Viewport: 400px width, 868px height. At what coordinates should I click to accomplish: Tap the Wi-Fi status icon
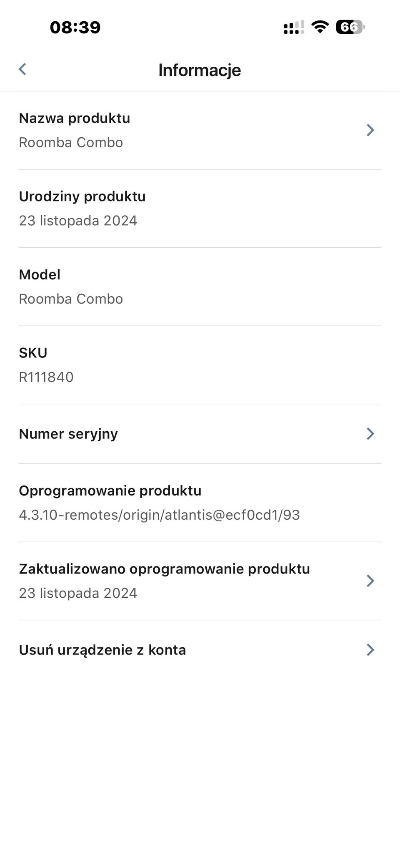pyautogui.click(x=320, y=28)
